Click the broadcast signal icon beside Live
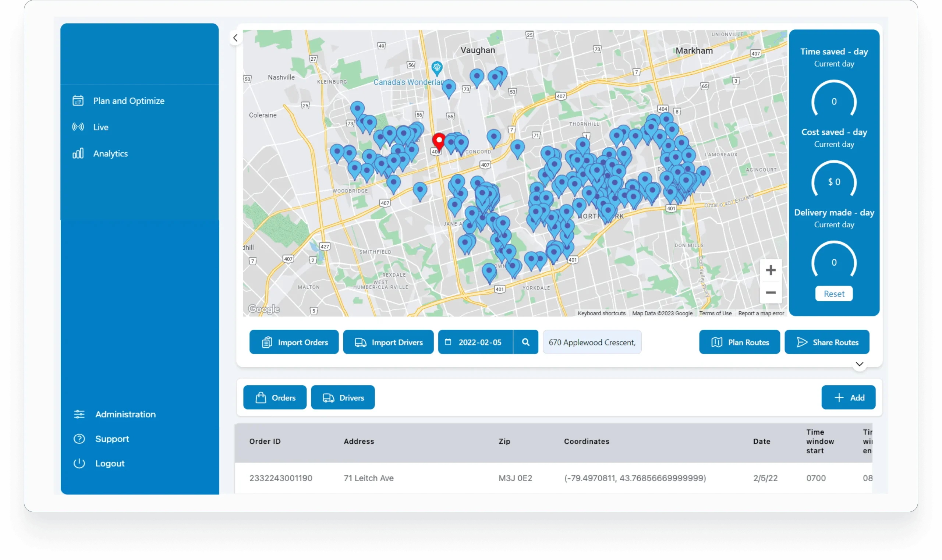 pos(78,127)
